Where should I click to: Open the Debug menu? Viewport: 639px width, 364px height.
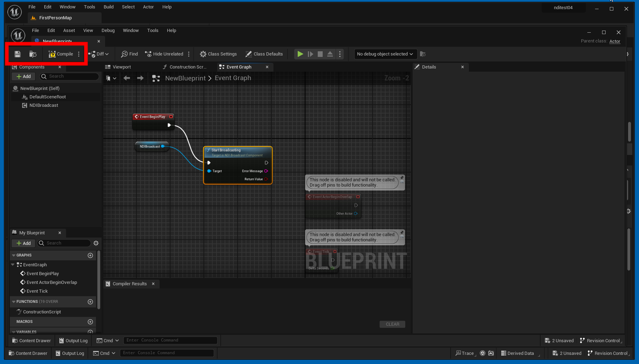[108, 31]
